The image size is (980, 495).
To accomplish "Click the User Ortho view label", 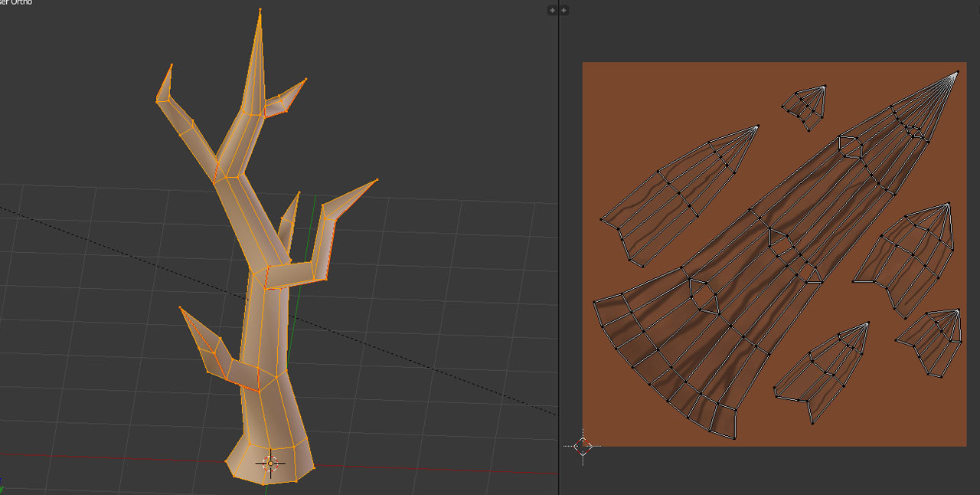I will click(15, 2).
